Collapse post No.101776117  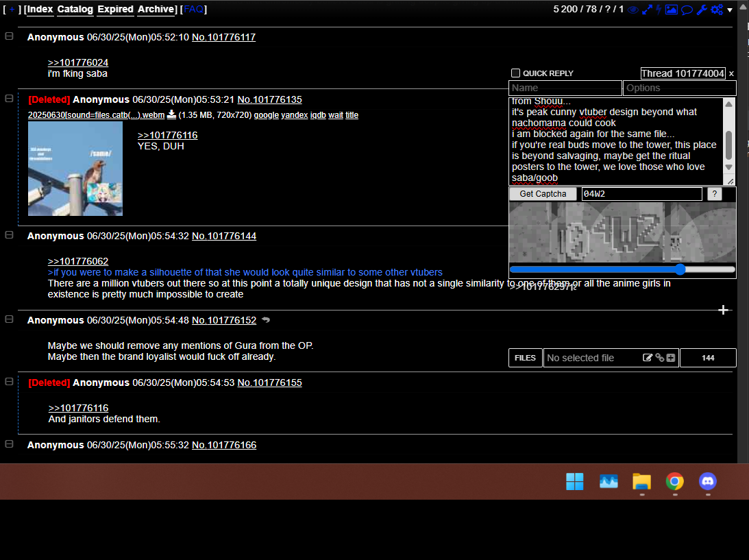click(x=9, y=36)
